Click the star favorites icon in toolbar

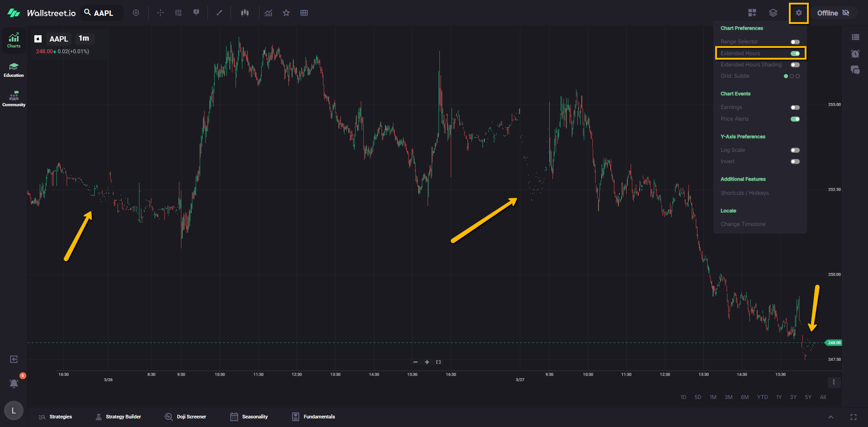(286, 13)
